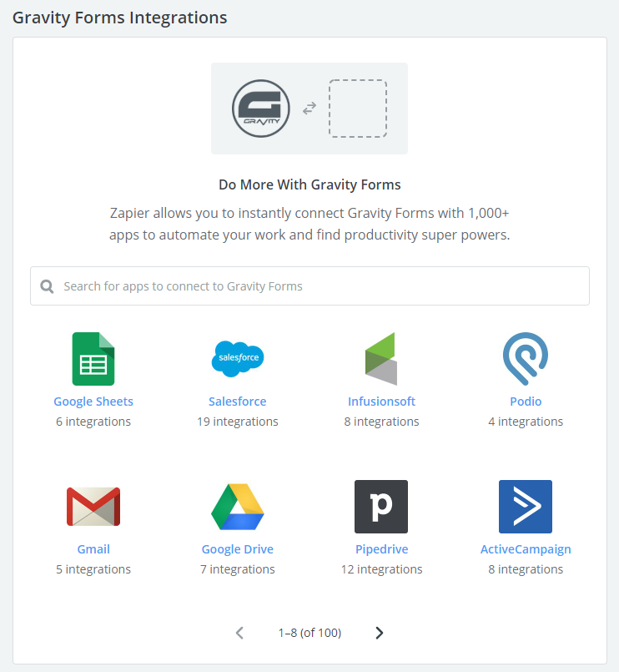Click '12 integrations' under Pipedrive
This screenshot has width=619, height=672.
click(381, 569)
